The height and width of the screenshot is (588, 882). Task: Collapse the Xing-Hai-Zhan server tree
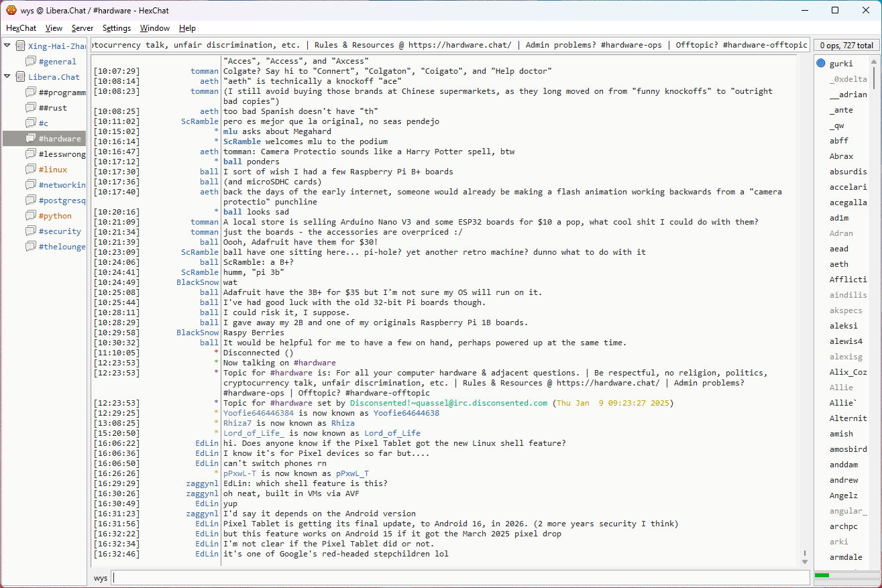tap(7, 46)
